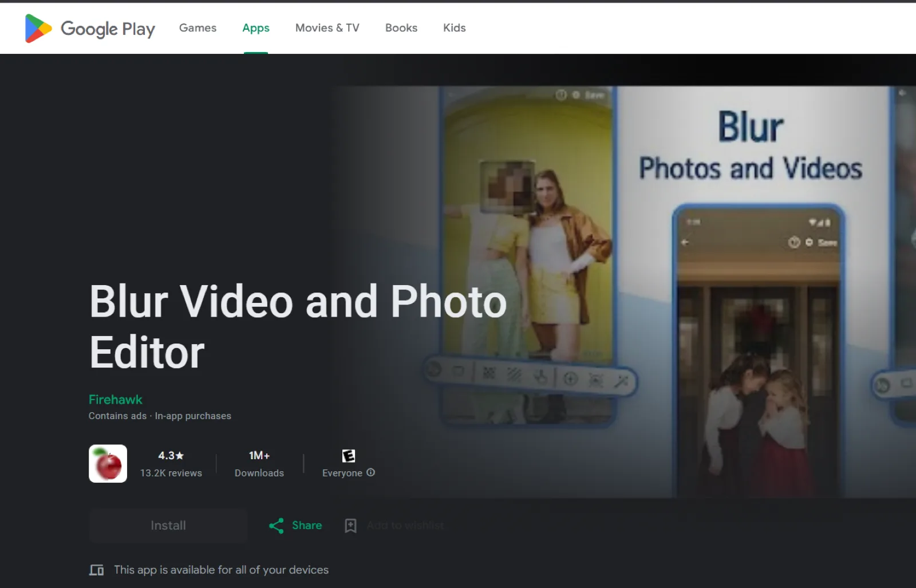Click the Everyone content rating badge

pyautogui.click(x=348, y=456)
